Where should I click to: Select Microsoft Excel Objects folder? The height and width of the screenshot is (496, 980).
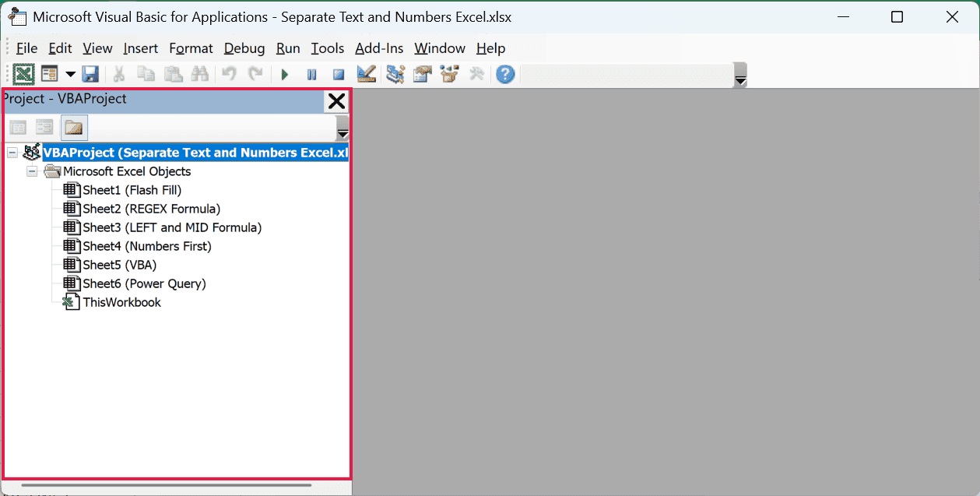pyautogui.click(x=127, y=171)
